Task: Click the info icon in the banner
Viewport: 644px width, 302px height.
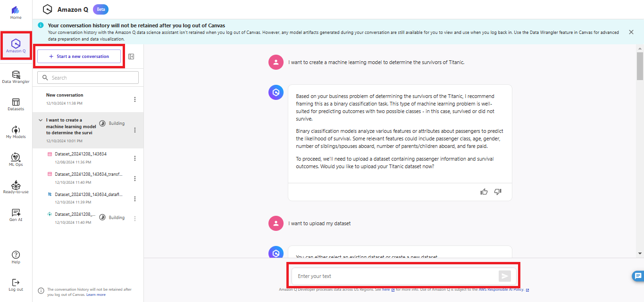Action: [x=41, y=25]
